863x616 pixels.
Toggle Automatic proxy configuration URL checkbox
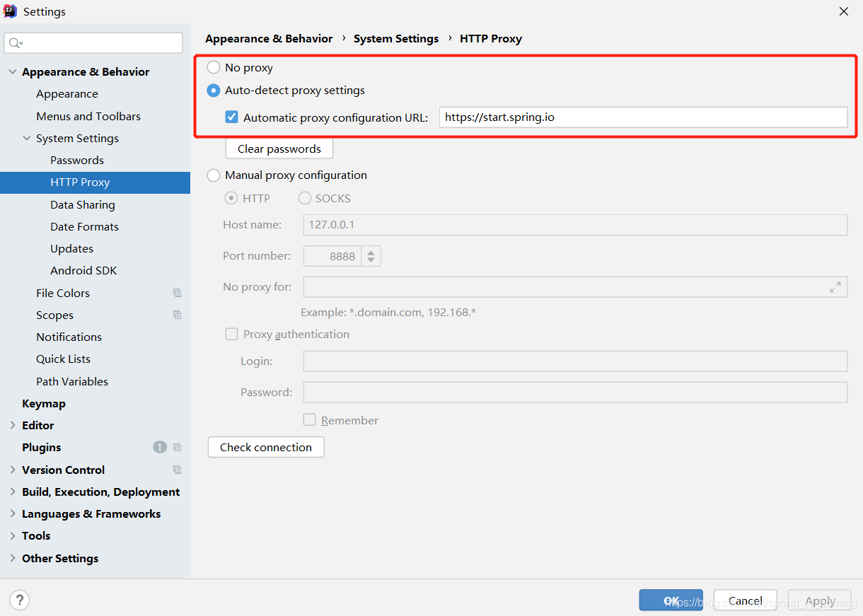pos(231,117)
